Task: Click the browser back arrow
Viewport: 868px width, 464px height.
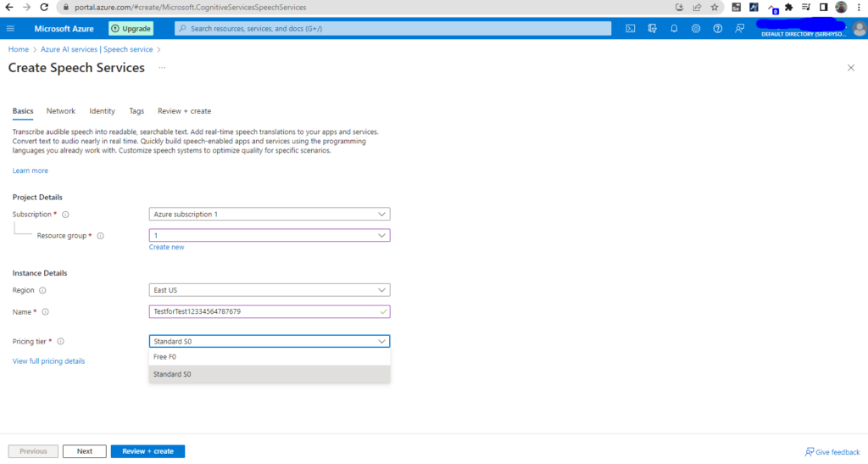Action: pos(9,7)
